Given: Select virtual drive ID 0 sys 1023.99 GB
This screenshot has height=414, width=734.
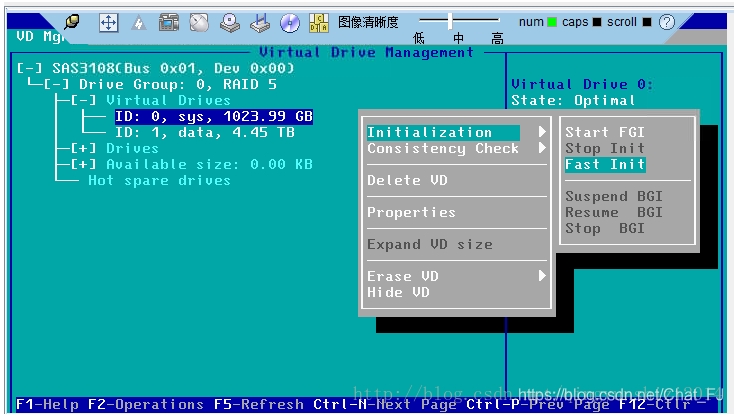Looking at the screenshot, I should coord(214,117).
